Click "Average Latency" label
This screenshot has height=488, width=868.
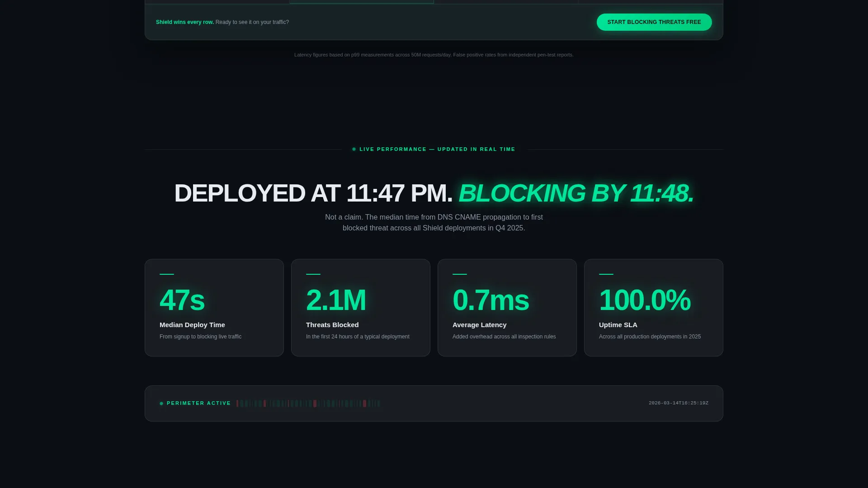coord(479,325)
